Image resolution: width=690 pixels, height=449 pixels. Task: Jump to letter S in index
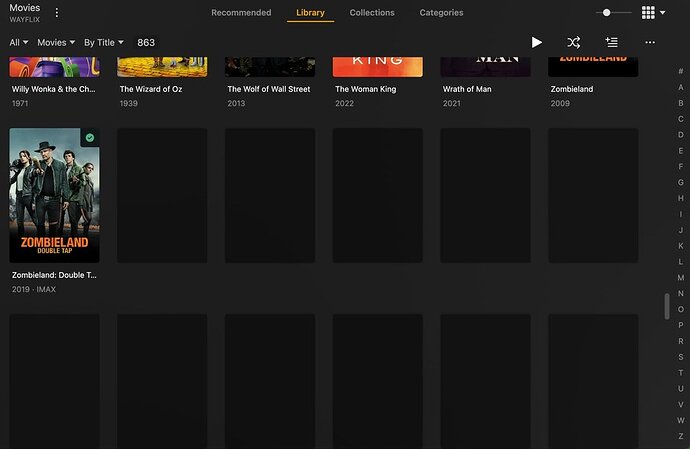click(681, 357)
